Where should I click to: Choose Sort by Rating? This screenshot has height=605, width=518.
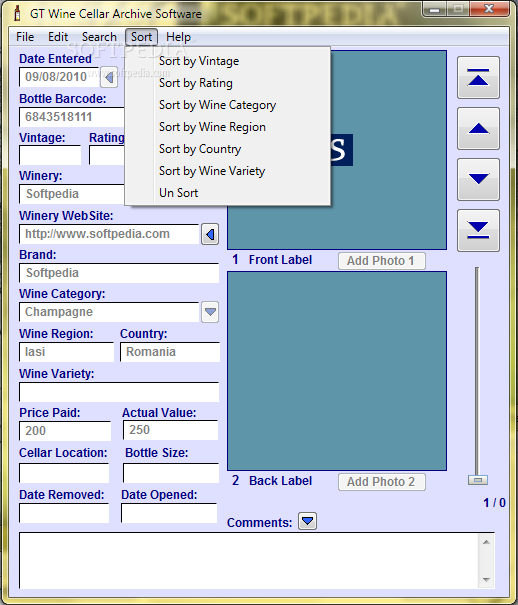click(x=228, y=83)
